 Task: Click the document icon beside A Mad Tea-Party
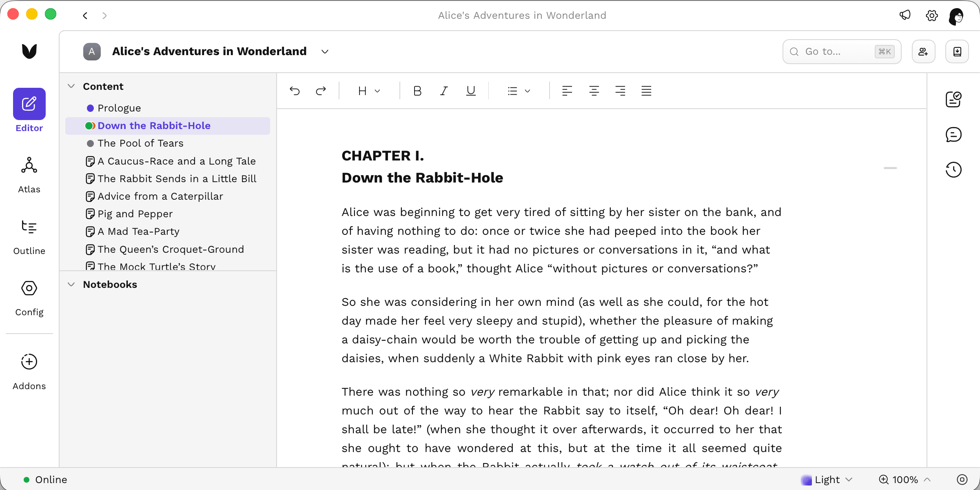point(90,232)
